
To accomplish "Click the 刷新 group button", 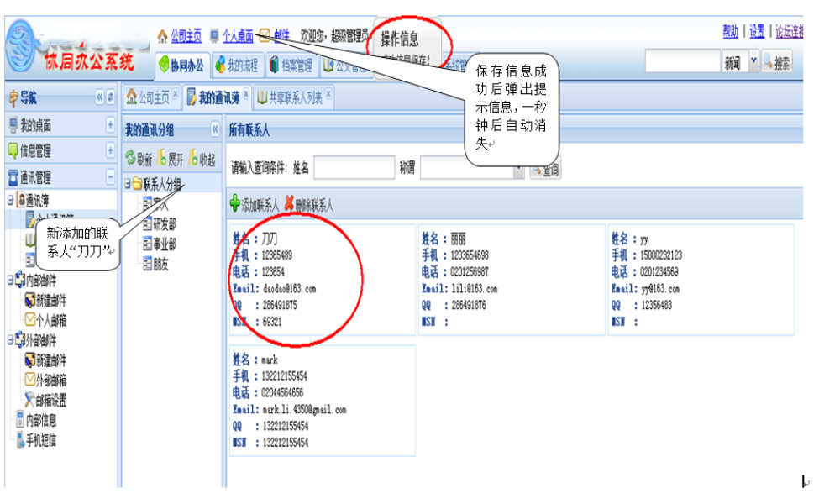I will pyautogui.click(x=139, y=159).
